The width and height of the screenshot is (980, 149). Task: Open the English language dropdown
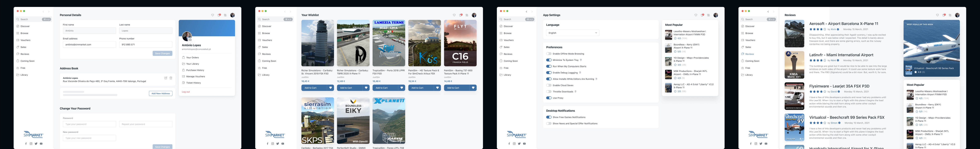pos(573,33)
